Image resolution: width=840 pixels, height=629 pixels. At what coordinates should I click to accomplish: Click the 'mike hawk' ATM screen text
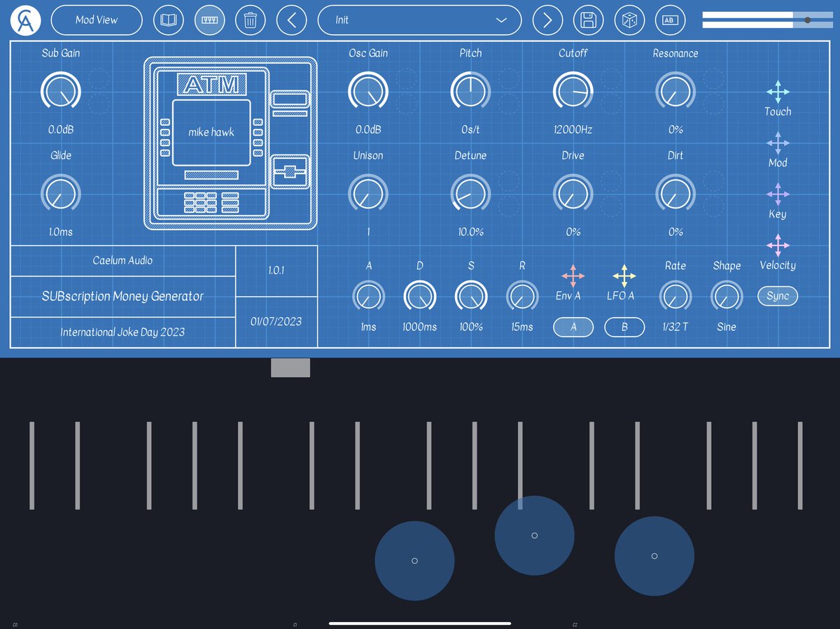pyautogui.click(x=211, y=132)
